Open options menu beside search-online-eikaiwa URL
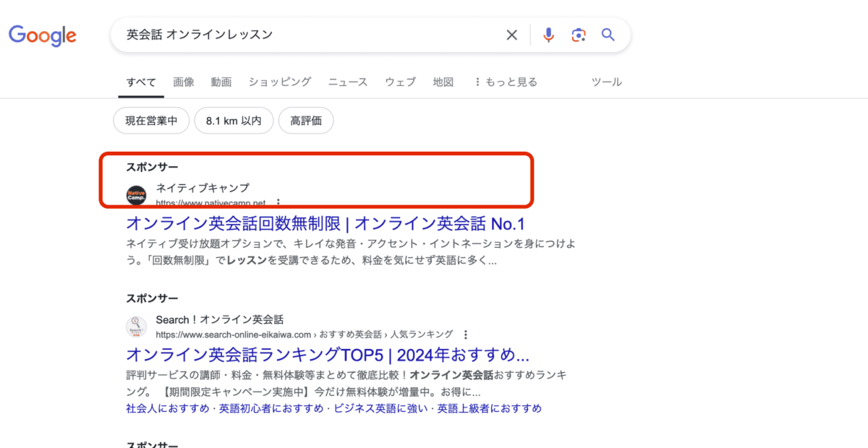 466,335
